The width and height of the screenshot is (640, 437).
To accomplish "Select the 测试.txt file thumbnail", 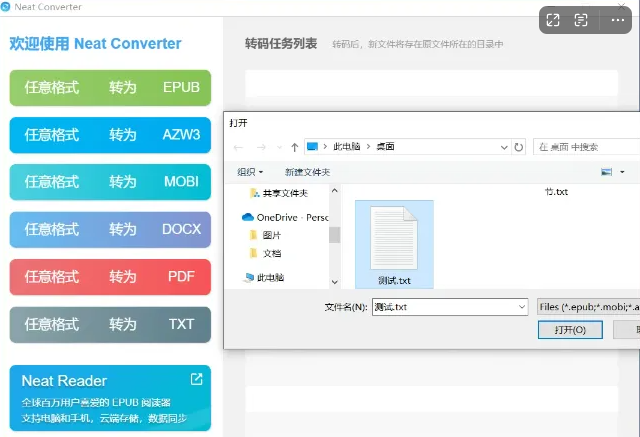I will pyautogui.click(x=394, y=244).
